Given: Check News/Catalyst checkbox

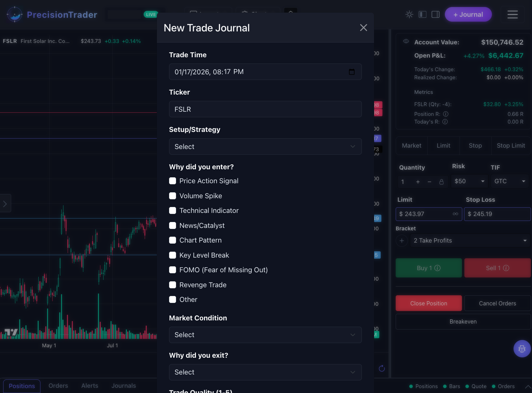Looking at the screenshot, I should [x=173, y=225].
